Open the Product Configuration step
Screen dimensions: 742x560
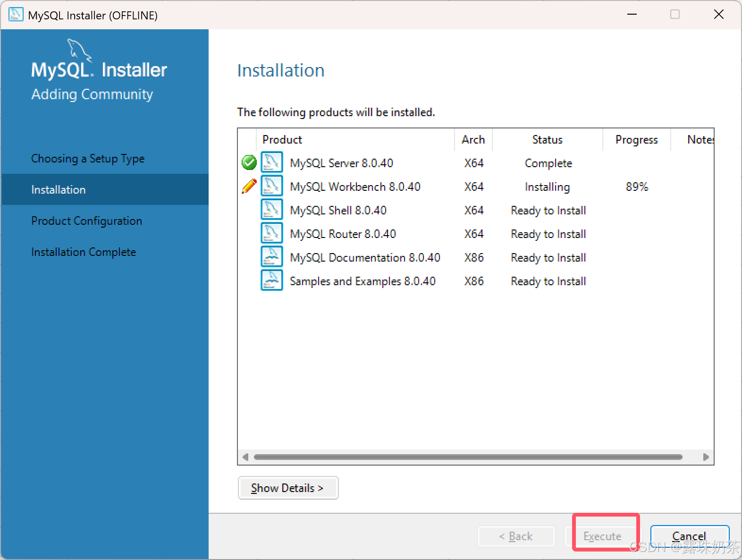[x=86, y=221]
